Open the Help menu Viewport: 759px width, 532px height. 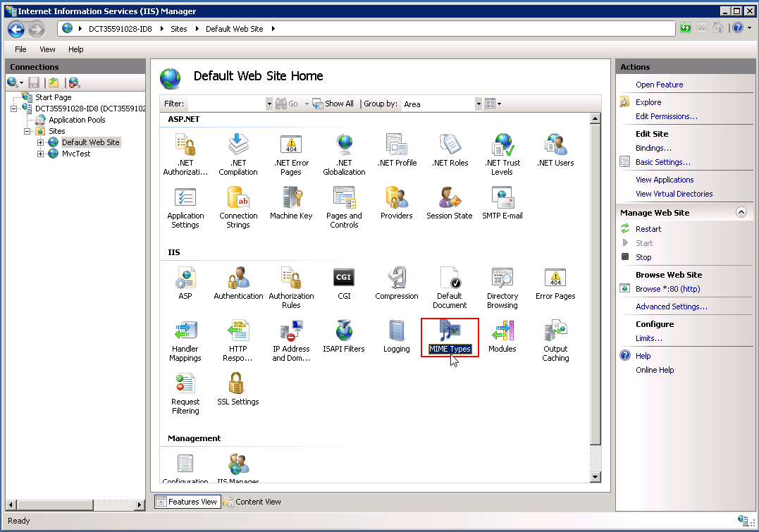click(x=75, y=49)
